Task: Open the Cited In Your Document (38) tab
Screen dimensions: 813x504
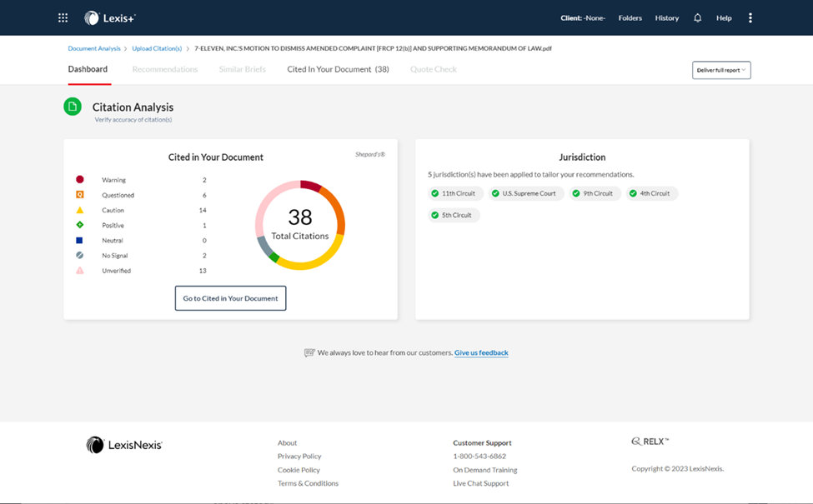Action: [x=338, y=69]
